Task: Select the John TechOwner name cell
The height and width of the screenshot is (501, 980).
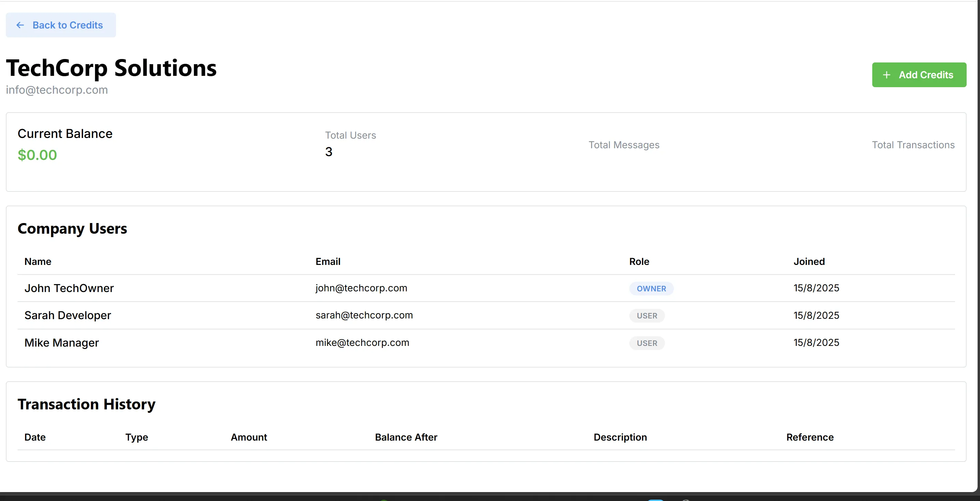Action: click(69, 288)
